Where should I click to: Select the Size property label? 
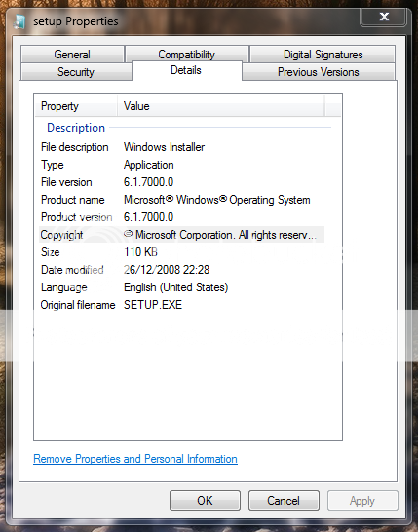tap(51, 252)
